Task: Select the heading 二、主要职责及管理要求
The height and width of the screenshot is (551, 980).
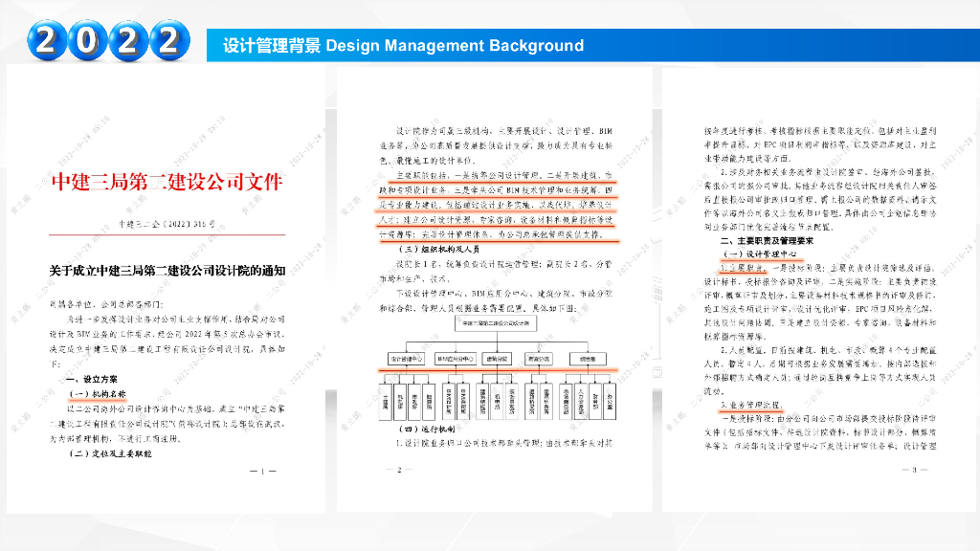Action: point(767,240)
